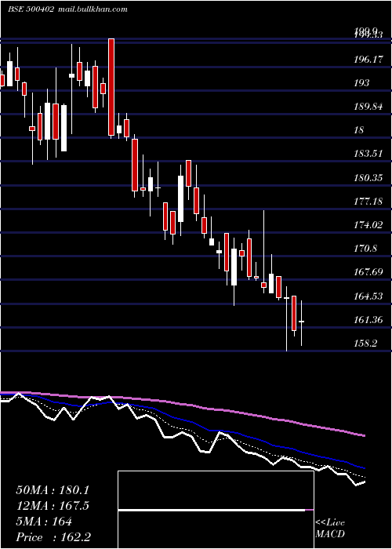Click the BSE 500402 ticker label
Image resolution: width=392 pixels, height=549 pixels.
[x=31, y=9]
